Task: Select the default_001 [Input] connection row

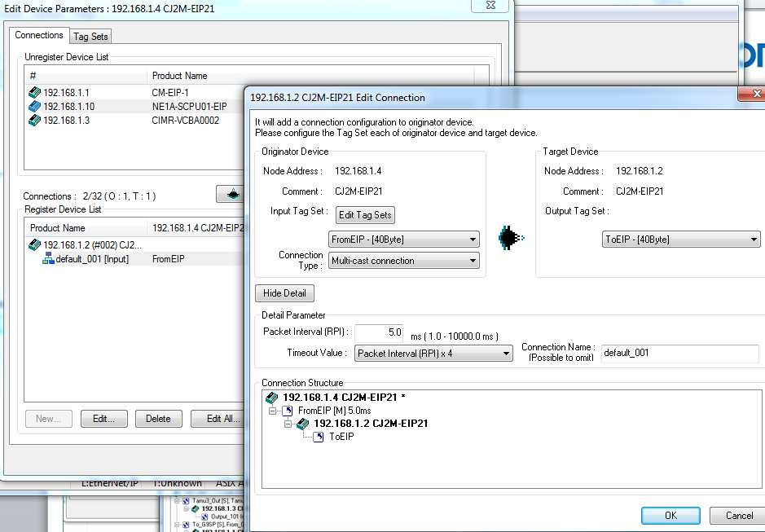Action: (x=135, y=259)
